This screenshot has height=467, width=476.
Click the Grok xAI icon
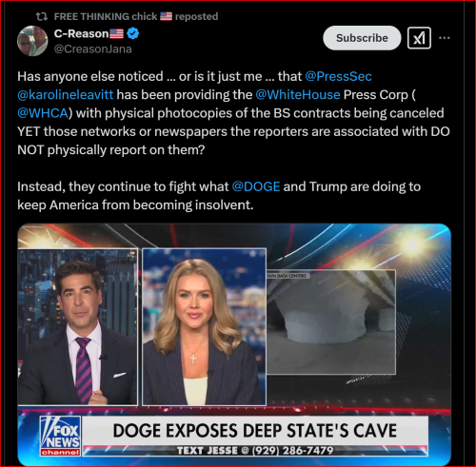tap(419, 38)
